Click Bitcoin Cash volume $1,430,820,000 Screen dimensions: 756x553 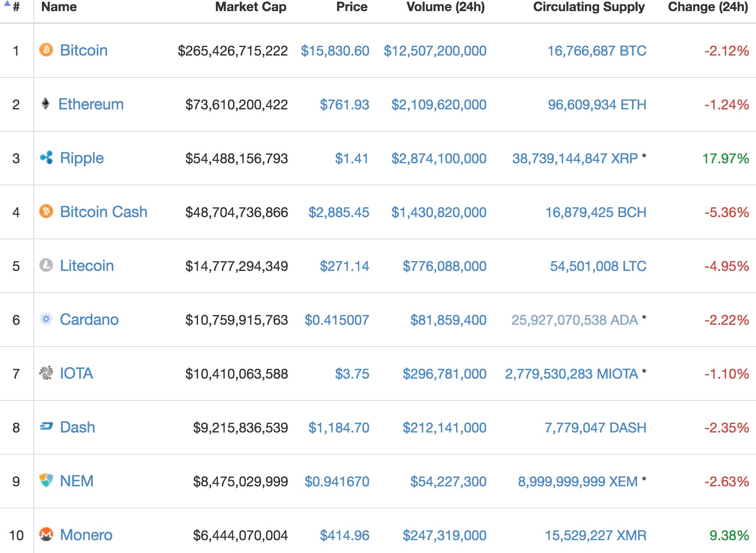(439, 212)
